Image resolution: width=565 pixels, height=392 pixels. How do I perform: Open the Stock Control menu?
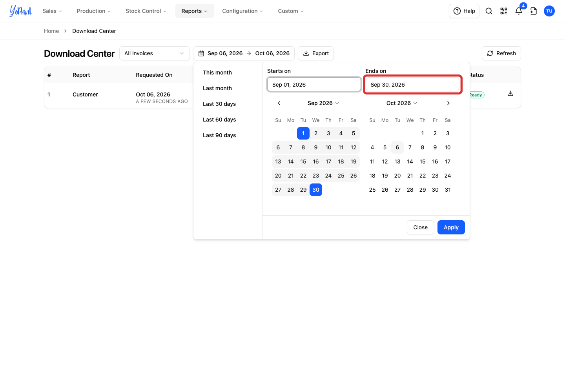pyautogui.click(x=146, y=11)
